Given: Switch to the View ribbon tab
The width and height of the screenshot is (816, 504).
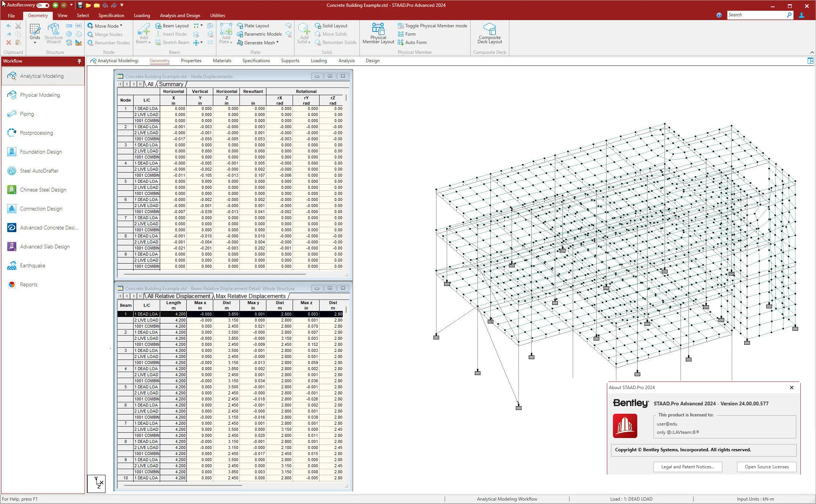Looking at the screenshot, I should point(62,16).
